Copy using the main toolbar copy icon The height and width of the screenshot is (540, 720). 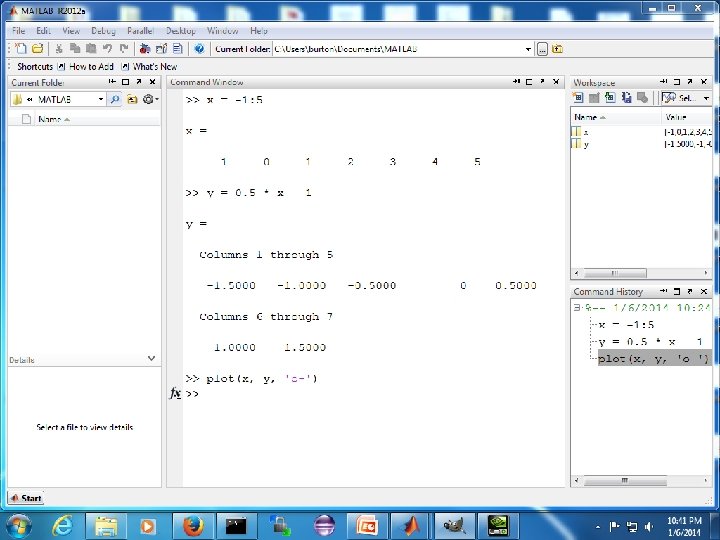75,48
